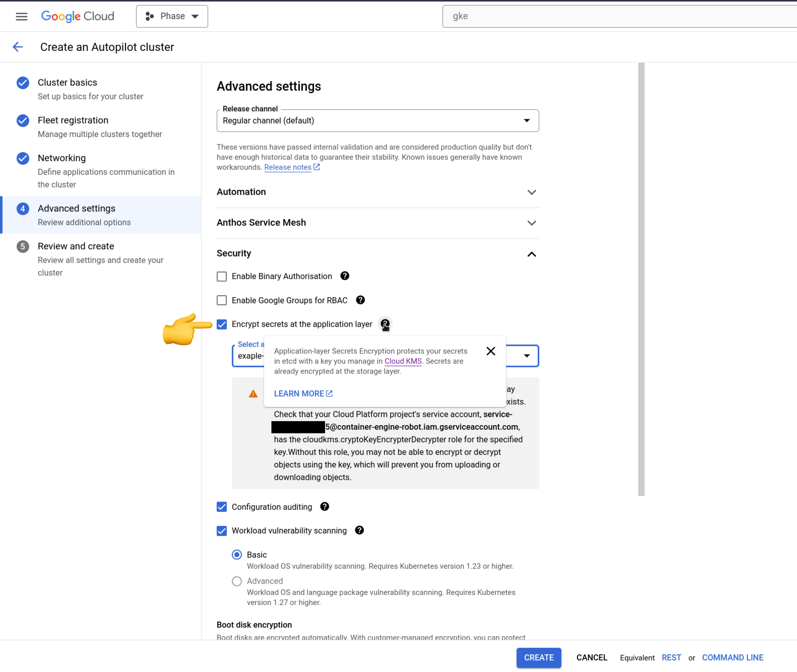Close the Application-layer Secrets tooltip
This screenshot has height=672, width=797.
tap(491, 351)
